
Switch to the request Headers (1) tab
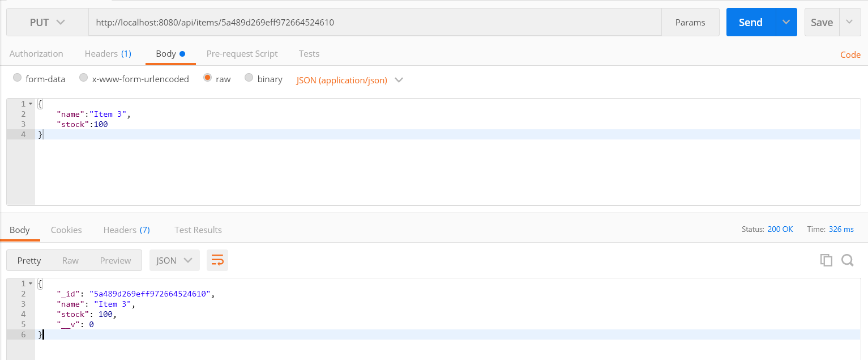[108, 54]
